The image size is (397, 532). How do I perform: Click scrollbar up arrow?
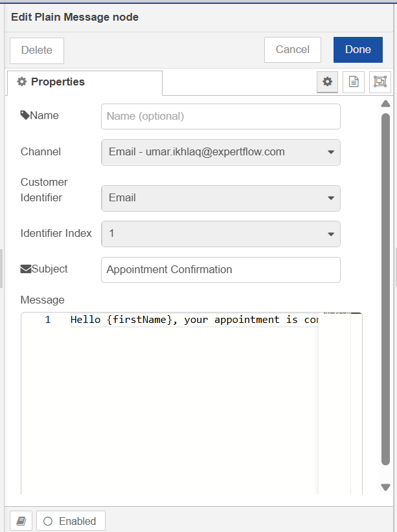(385, 104)
